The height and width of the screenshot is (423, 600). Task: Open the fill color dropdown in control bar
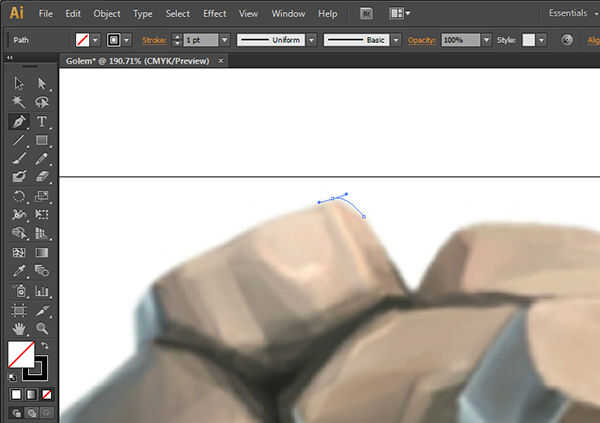click(95, 40)
